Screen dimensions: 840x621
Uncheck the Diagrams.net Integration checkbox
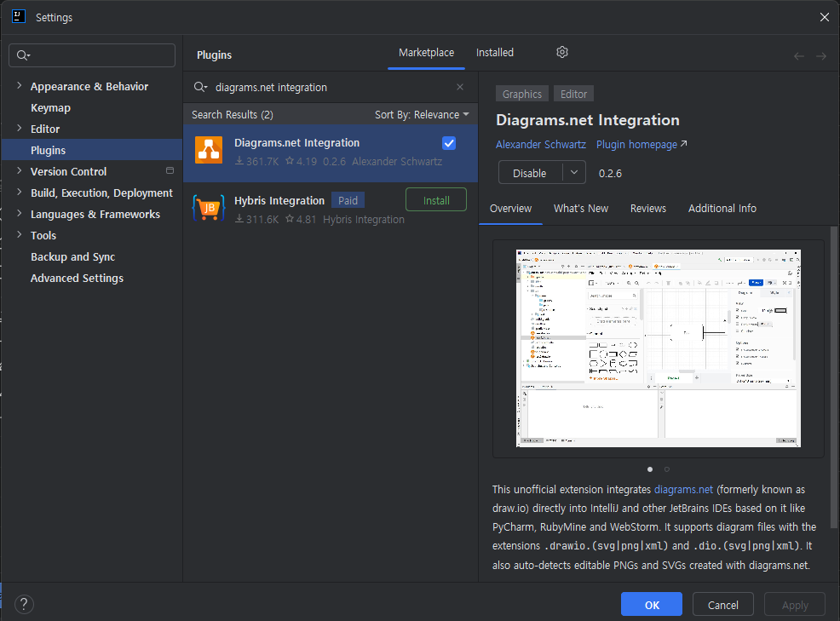coord(449,143)
